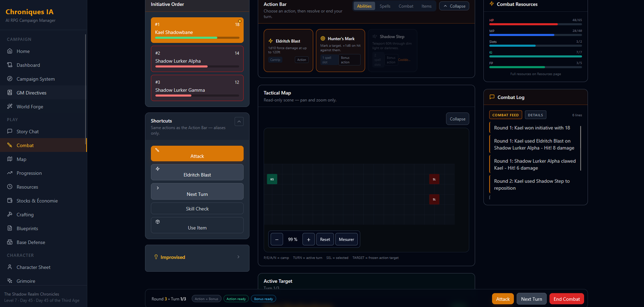This screenshot has height=307, width=644.
Task: Click the lightning icon on Eldritch Blast shortcut
Action: (157, 169)
